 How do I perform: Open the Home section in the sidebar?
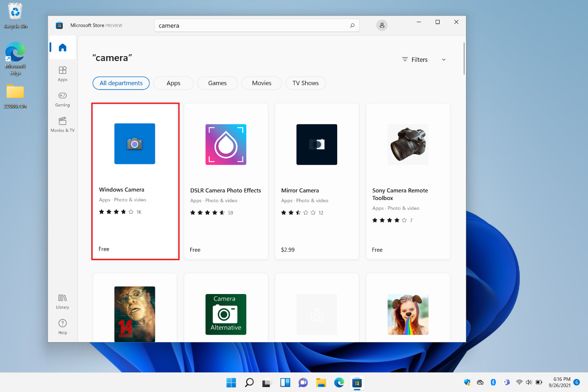pos(62,47)
